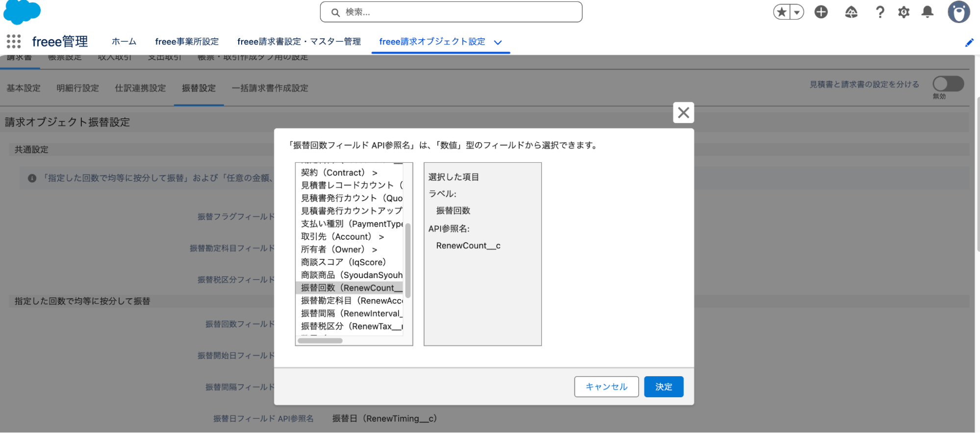Open freee請求書設定・マスター管理 tab
Viewport: 980px width, 433px height.
pyautogui.click(x=299, y=42)
